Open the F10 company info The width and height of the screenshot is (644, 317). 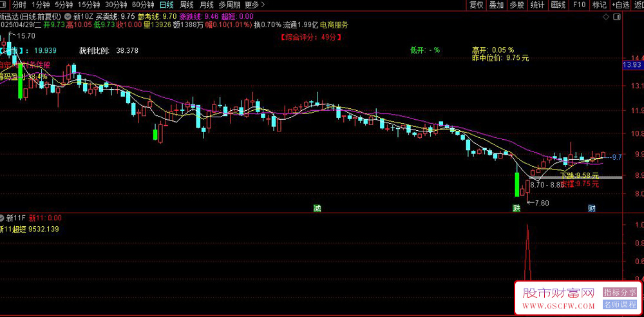click(579, 5)
